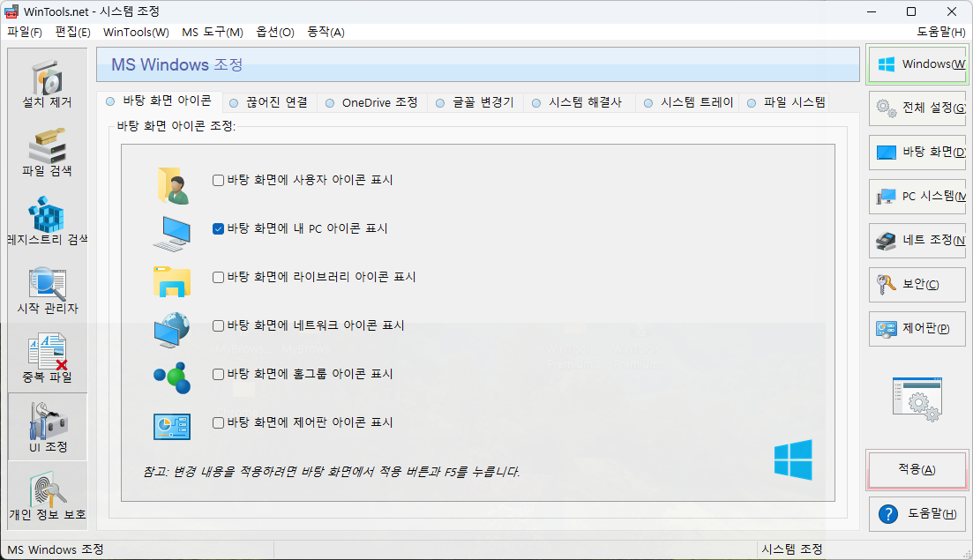Open the MS 도구(M) menu

point(213,32)
